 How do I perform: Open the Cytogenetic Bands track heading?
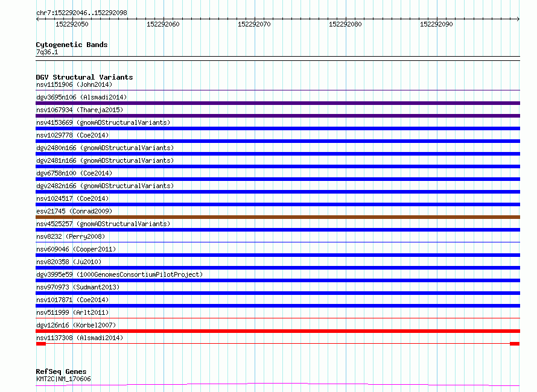72,45
